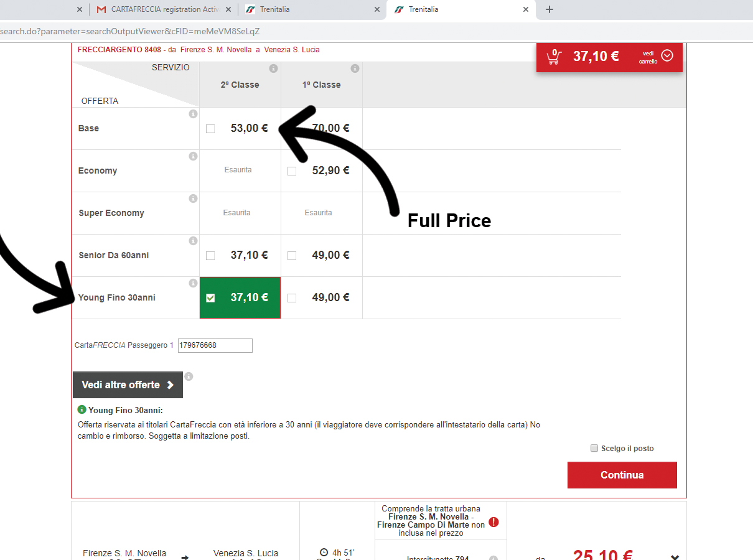The width and height of the screenshot is (753, 560).
Task: Open new browser tab with plus button
Action: 550,9
